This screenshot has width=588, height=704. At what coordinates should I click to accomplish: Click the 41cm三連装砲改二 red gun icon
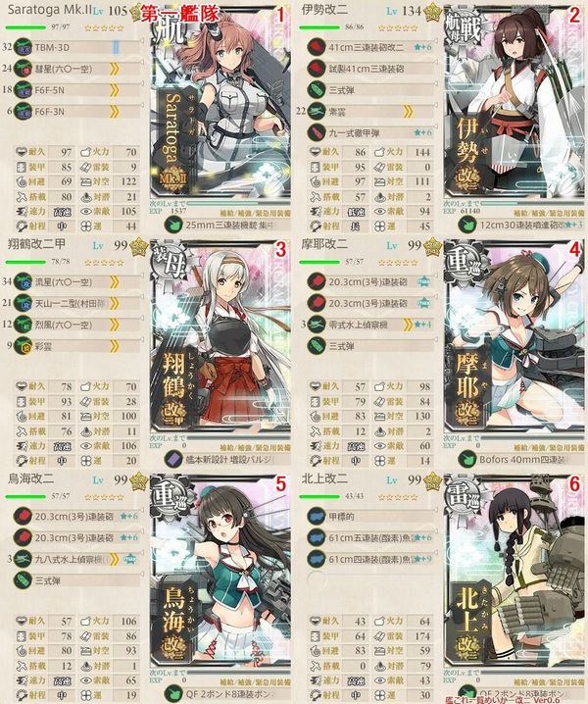point(317,47)
